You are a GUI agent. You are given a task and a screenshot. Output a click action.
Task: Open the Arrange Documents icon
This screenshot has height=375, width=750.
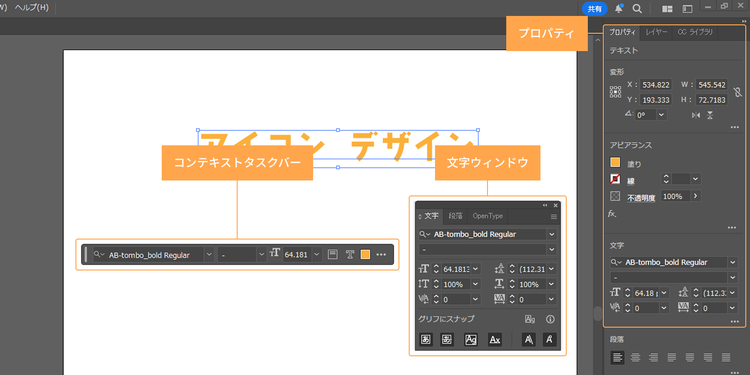coord(667,9)
